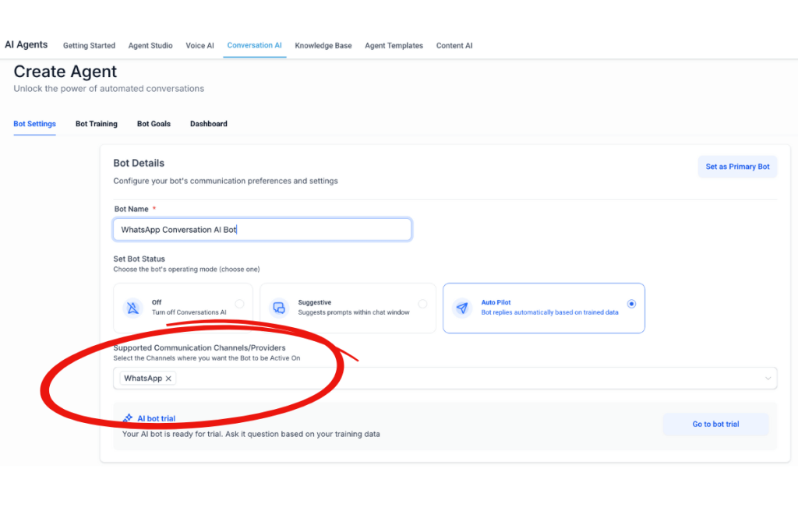The height and width of the screenshot is (532, 798).
Task: Select the Off bot status radio
Action: click(x=239, y=304)
